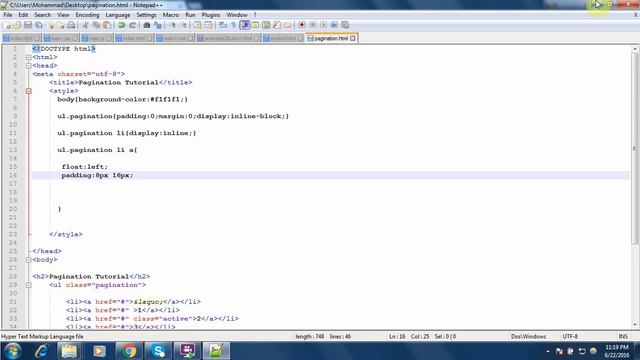The image size is (640, 360).
Task: Collapse the <body> fold marker on line 26
Action: (29, 260)
